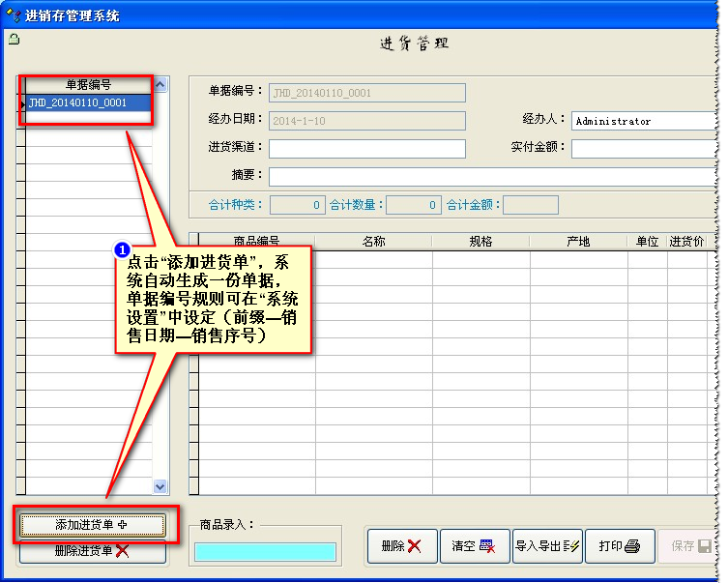
Task: Click the 进货渠道 input field
Action: point(367,149)
